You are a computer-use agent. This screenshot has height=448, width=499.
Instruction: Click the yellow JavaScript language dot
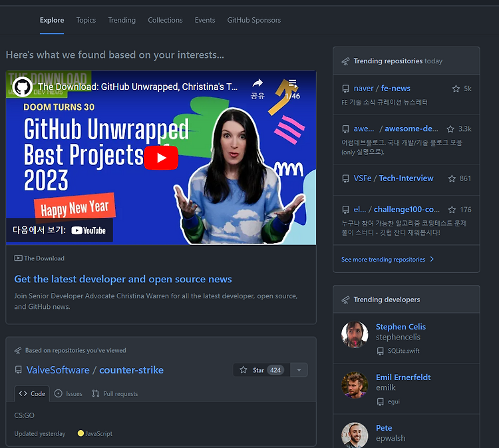coord(81,433)
